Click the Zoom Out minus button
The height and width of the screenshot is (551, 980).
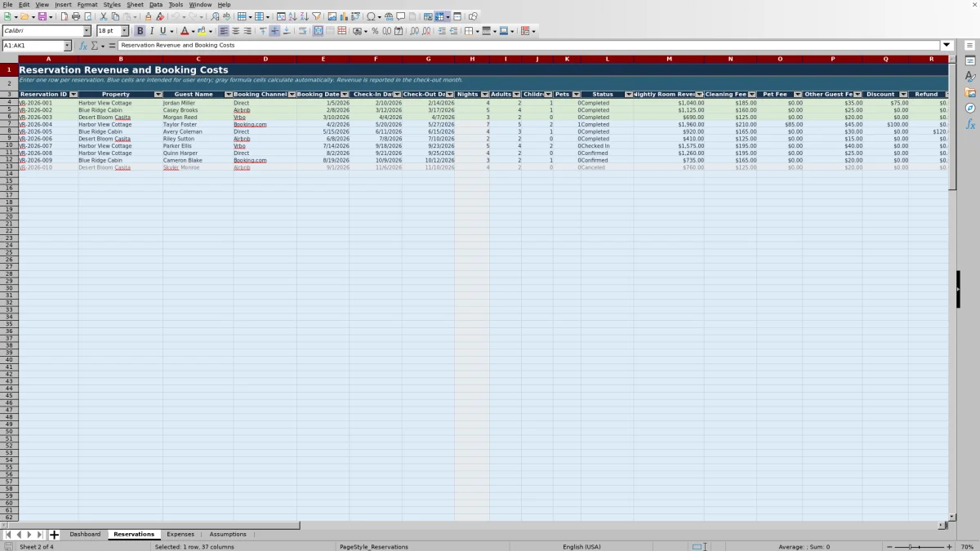(889, 546)
